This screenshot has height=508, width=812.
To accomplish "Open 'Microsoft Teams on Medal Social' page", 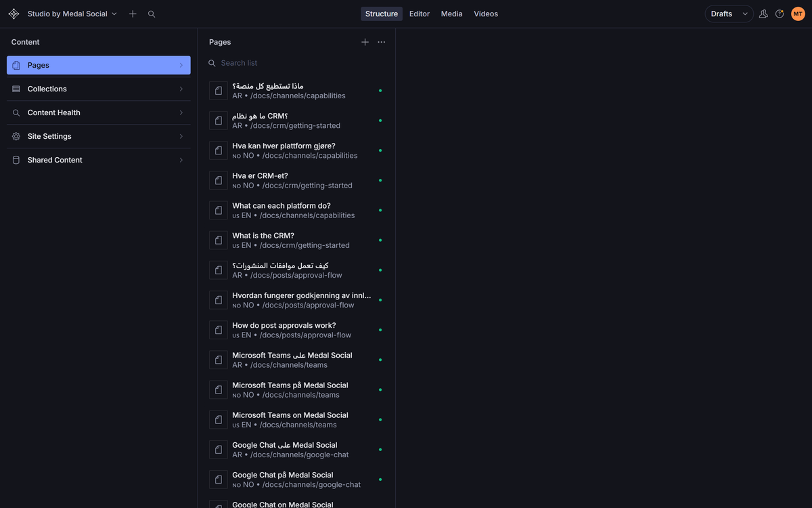I will pos(296,419).
